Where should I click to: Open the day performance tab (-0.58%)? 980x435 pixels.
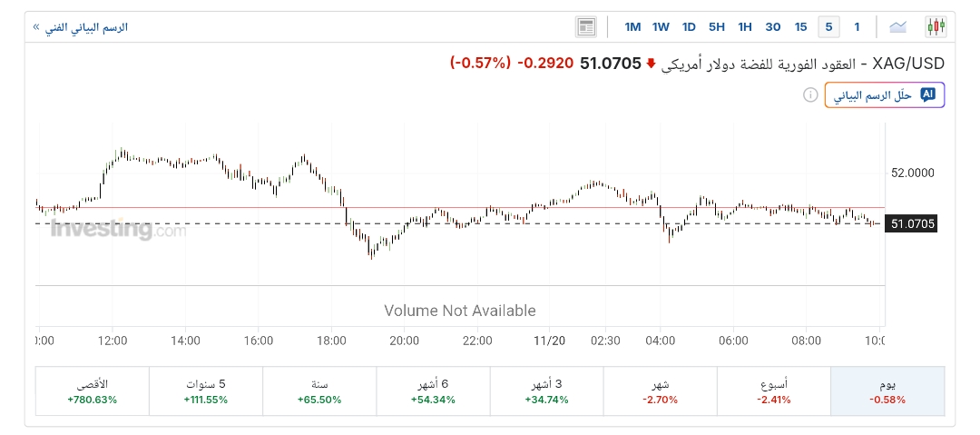[x=887, y=391]
